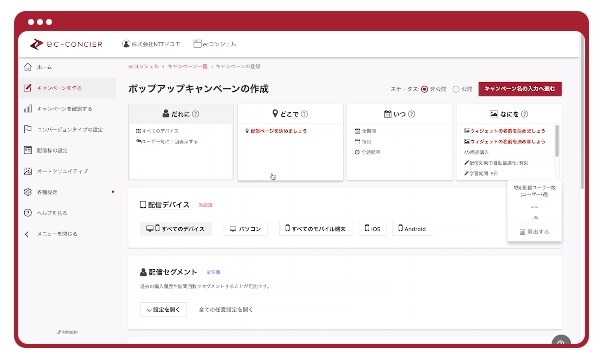Expand the segment settings 設定を開く button

point(163,310)
